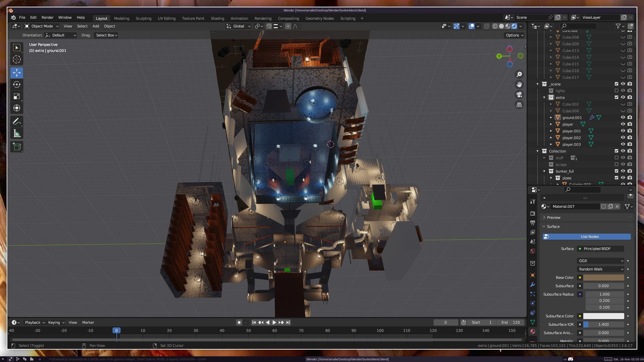Select the 3D Cursor tool
644x362 pixels.
[x=17, y=60]
